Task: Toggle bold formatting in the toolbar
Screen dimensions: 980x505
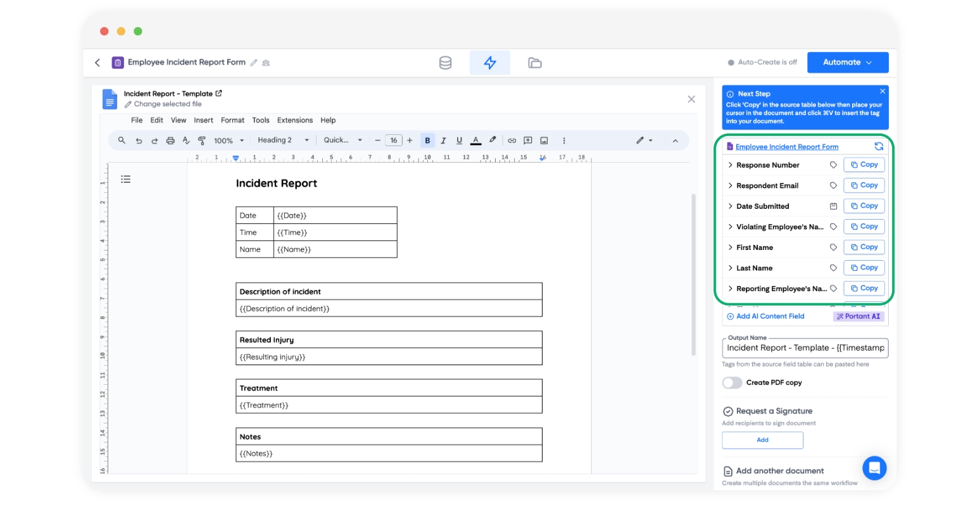Action: [427, 140]
